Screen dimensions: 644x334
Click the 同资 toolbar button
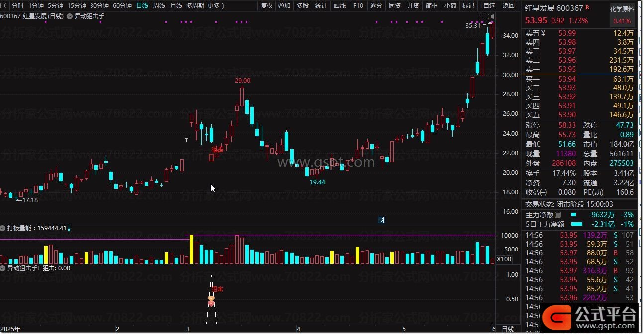click(x=395, y=6)
